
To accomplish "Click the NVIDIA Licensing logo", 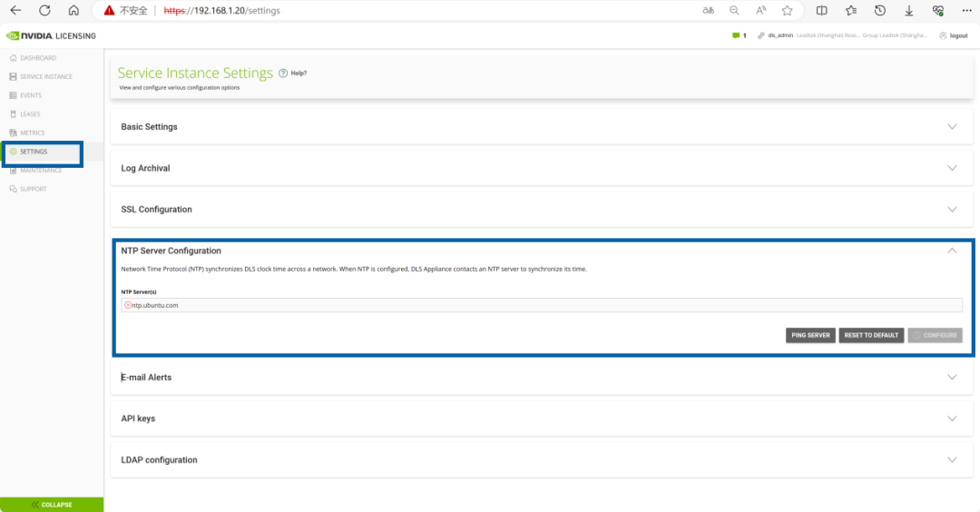I will point(51,35).
